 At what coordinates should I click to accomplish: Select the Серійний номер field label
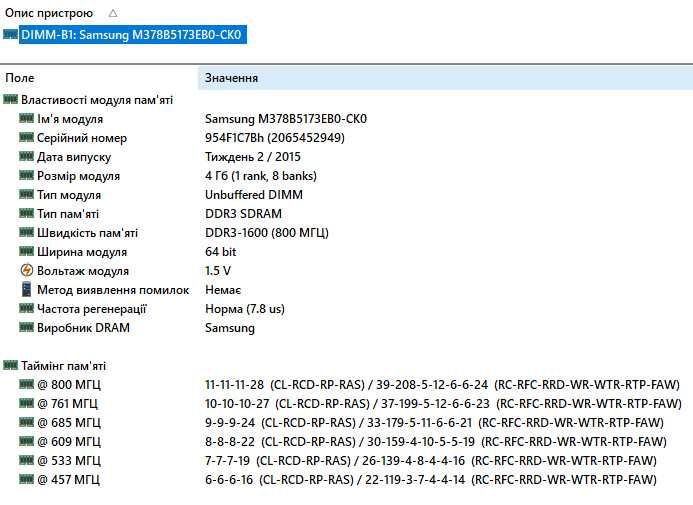tap(82, 138)
